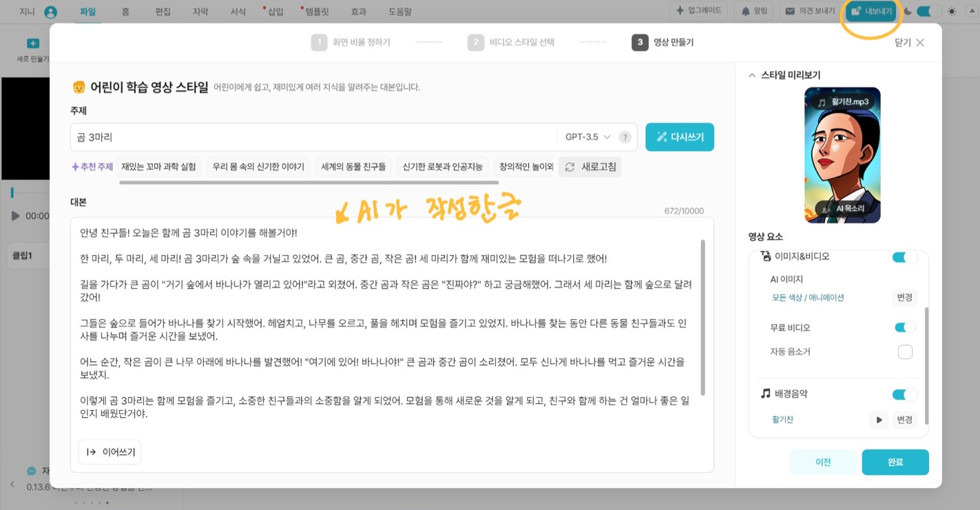Open the 도움말 menu tab
This screenshot has height=510, width=980.
point(401,12)
